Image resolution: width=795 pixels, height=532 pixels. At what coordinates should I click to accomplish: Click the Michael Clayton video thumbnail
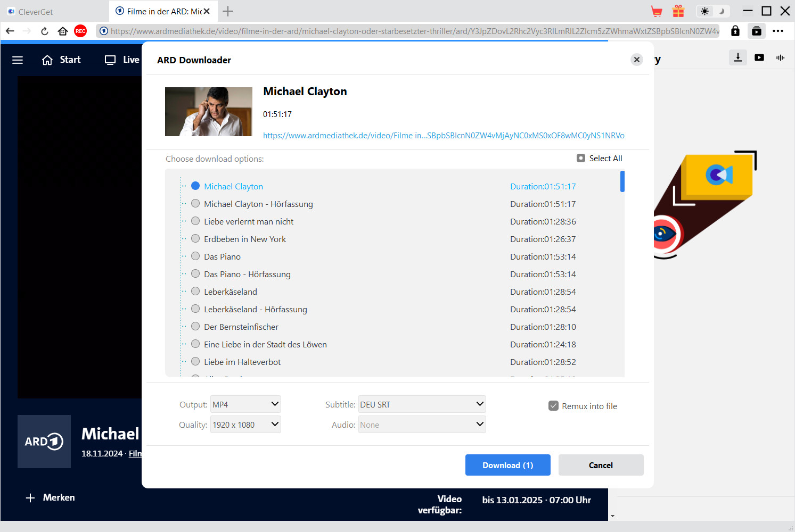click(x=209, y=112)
